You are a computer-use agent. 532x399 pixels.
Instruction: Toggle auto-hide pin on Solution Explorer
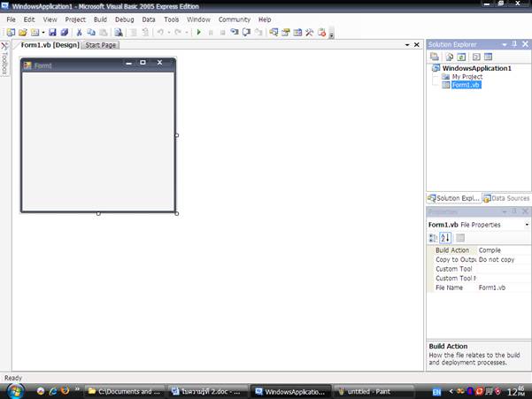click(x=514, y=44)
